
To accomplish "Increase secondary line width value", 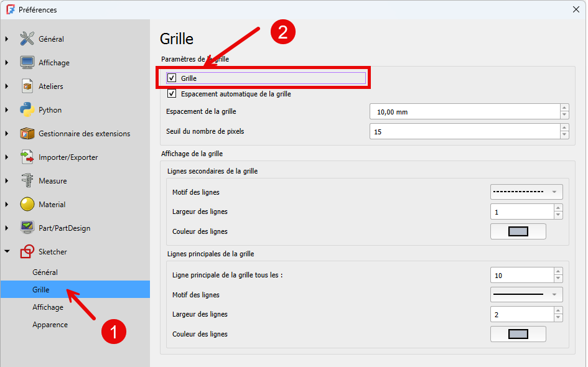I will tap(558, 208).
